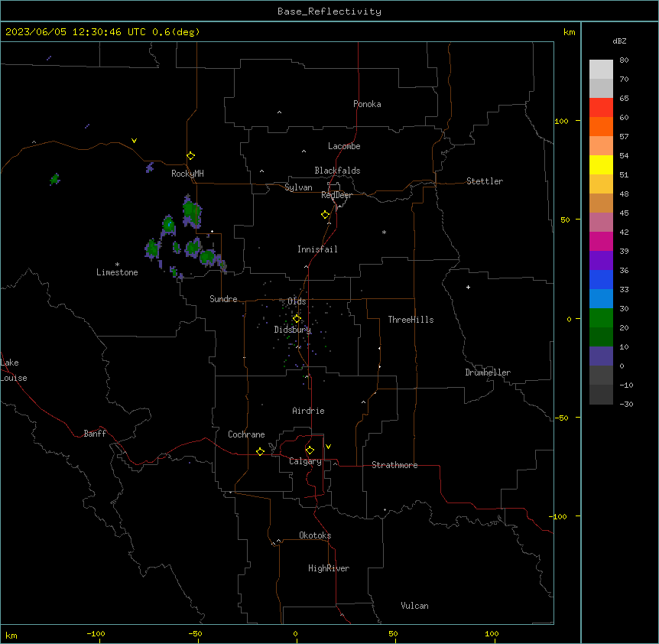The image size is (659, 644).
Task: Select the Innisfail label
Action: point(317,249)
